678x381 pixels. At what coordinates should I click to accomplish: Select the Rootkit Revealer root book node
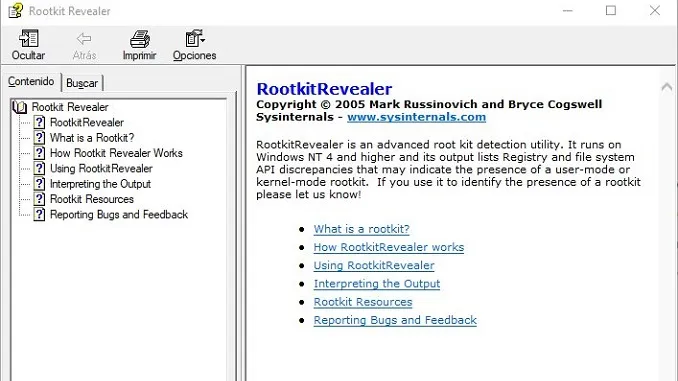tap(70, 107)
